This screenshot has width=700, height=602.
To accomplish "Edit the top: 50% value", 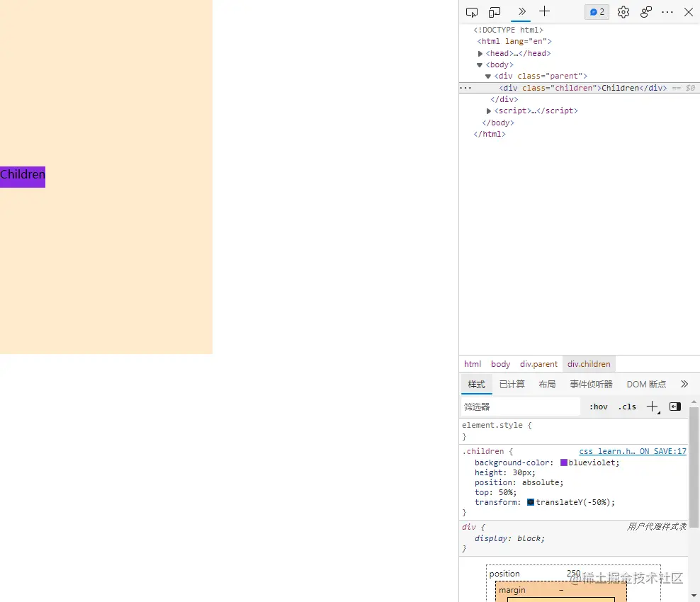I will [505, 493].
